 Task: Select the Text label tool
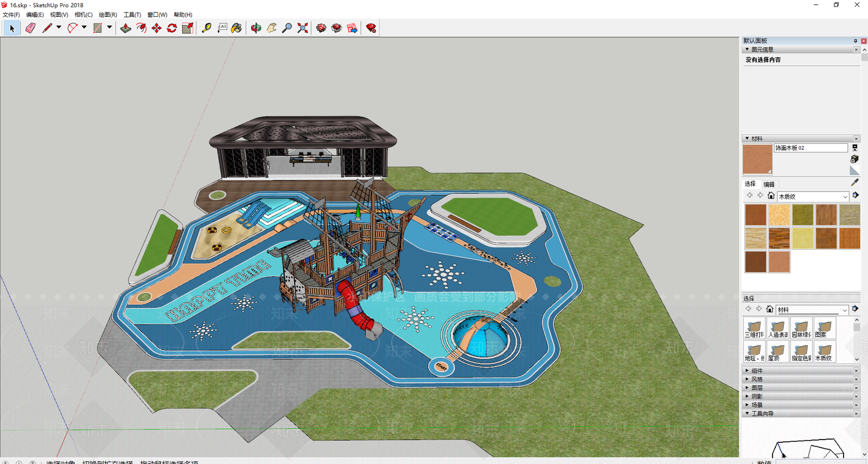pos(222,28)
